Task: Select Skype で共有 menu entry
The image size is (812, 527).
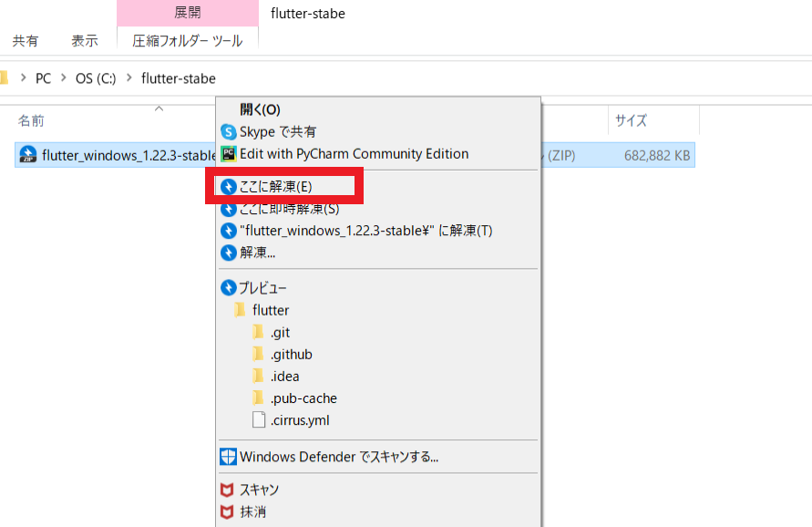Action: click(x=378, y=131)
